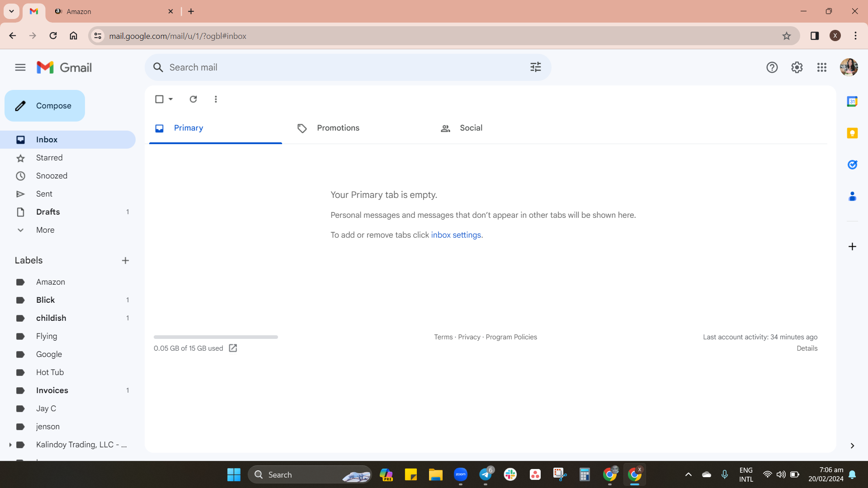Click the Compose button
868x488 pixels.
click(45, 106)
